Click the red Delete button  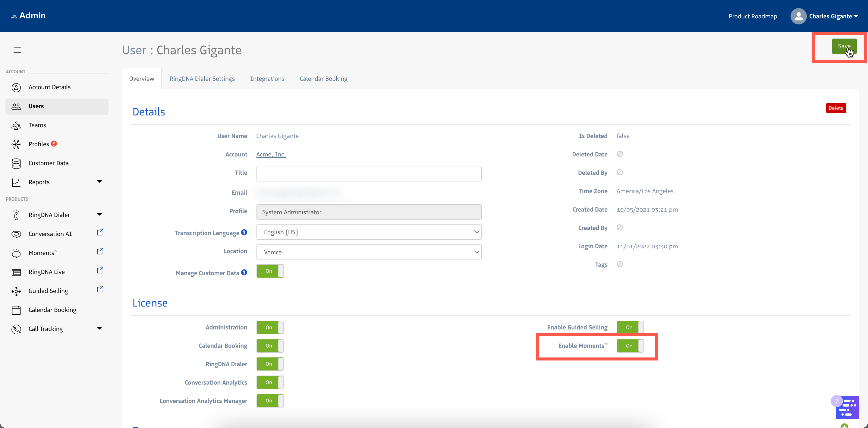[836, 108]
